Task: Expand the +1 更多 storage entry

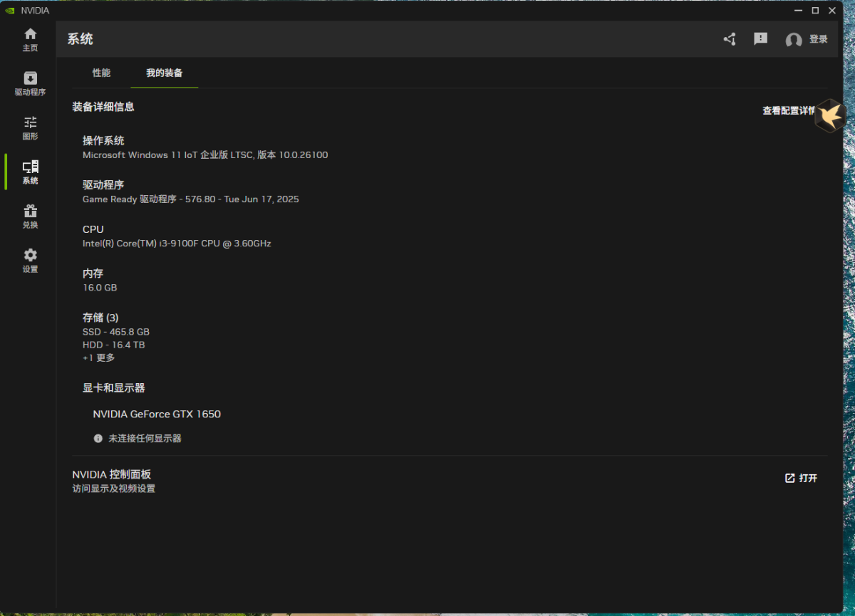Action: click(x=98, y=357)
